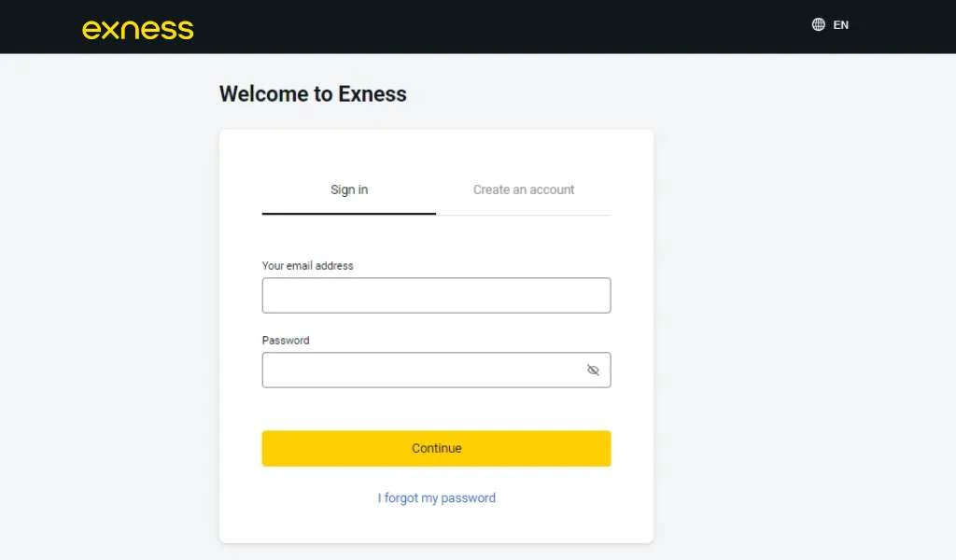Click the email address input field
This screenshot has height=560, width=956.
pos(436,295)
